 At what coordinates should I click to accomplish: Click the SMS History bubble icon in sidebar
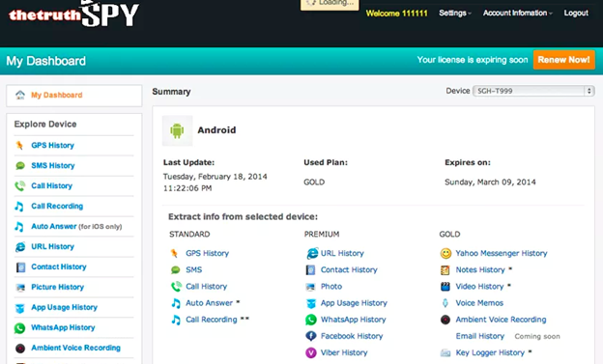(20, 166)
